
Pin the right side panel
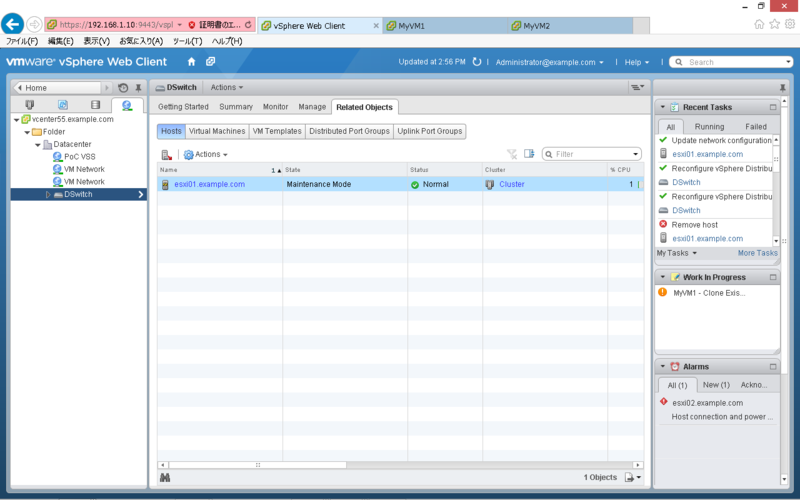coord(783,88)
